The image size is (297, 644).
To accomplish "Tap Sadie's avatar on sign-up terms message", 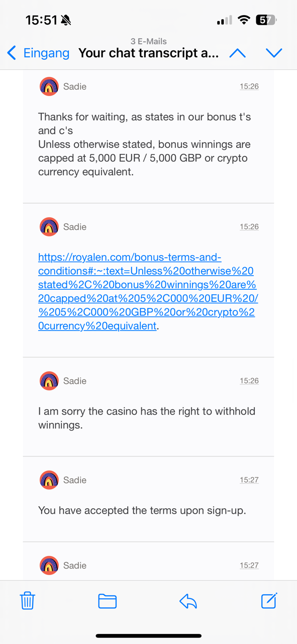I will (49, 480).
